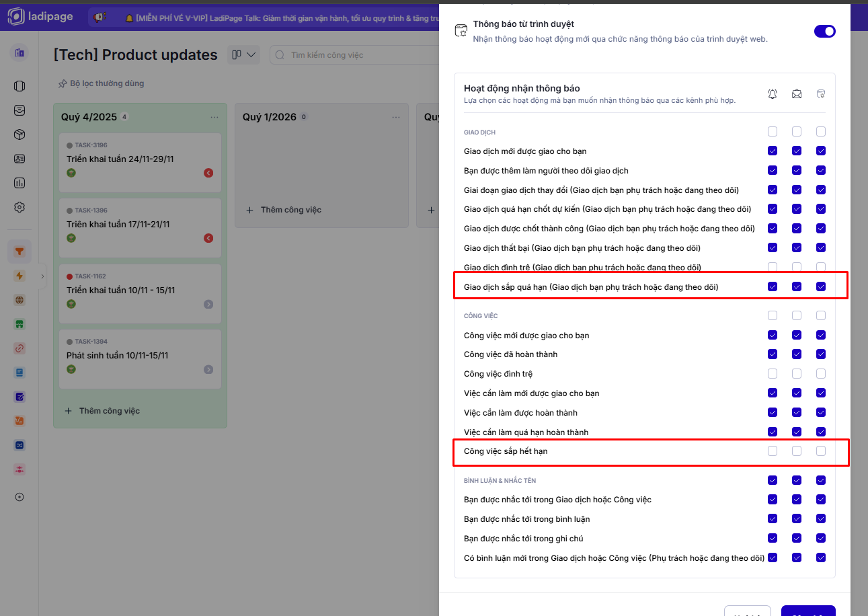The image size is (868, 616).
Task: Click the megaphone announcement icon in header
Action: pyautogui.click(x=100, y=17)
